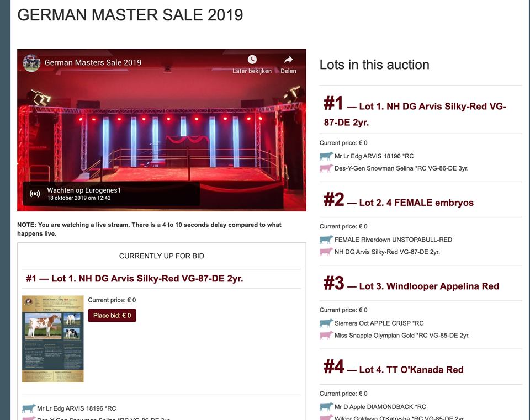
Task: Click the live stream video preview
Action: coord(162,130)
